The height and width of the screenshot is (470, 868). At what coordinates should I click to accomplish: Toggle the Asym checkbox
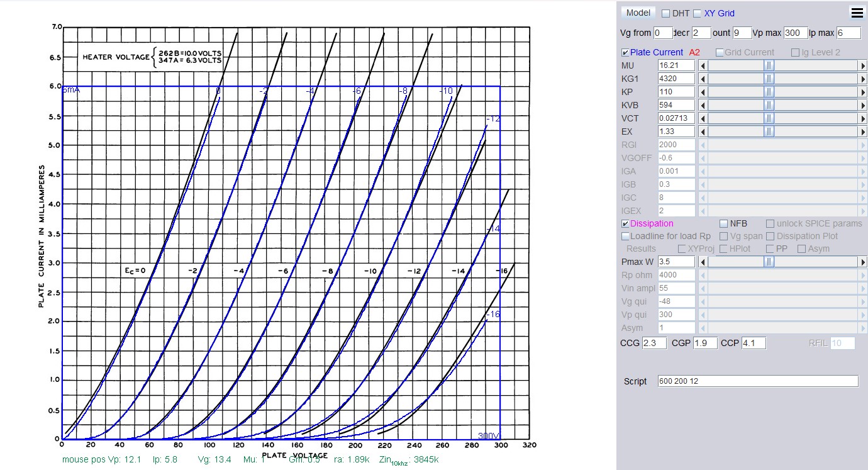[x=801, y=249]
